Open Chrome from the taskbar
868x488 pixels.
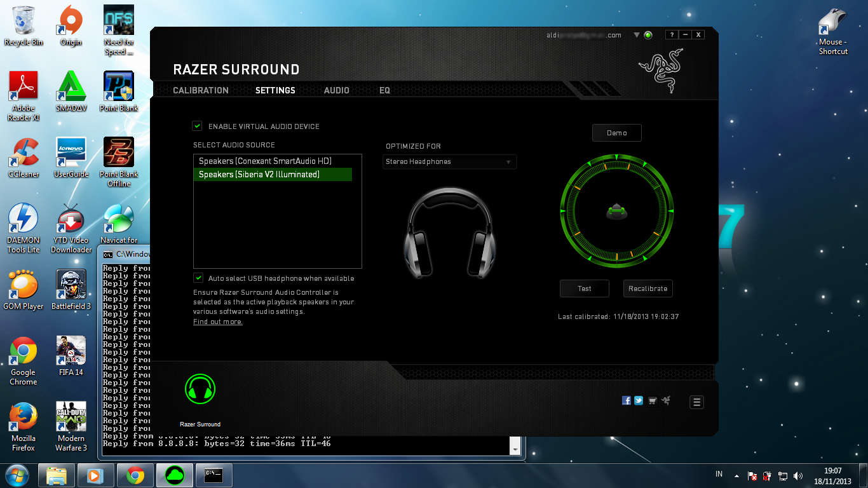135,475
